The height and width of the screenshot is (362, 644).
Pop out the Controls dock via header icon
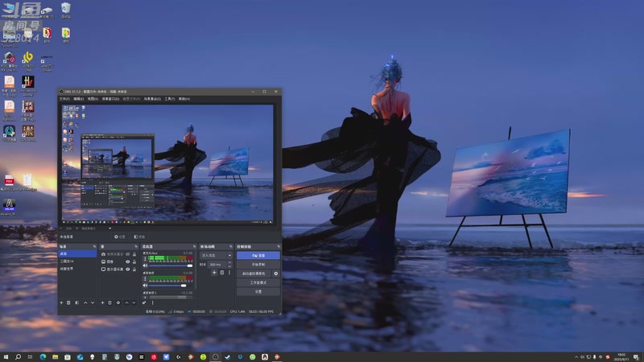pyautogui.click(x=279, y=247)
